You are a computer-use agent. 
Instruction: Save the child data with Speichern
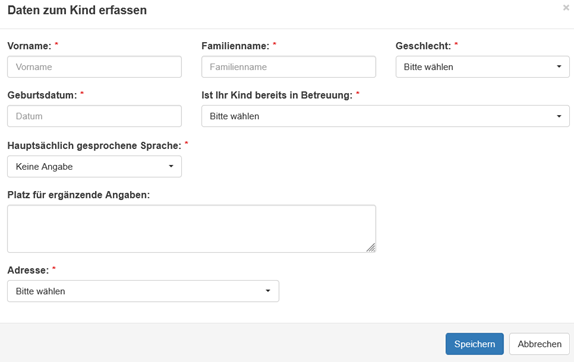(x=474, y=344)
